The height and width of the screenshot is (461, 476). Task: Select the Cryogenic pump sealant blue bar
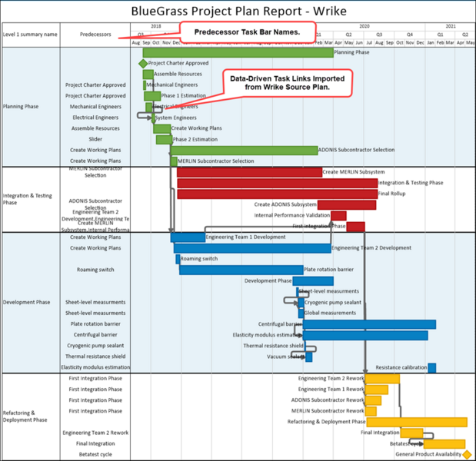[301, 303]
